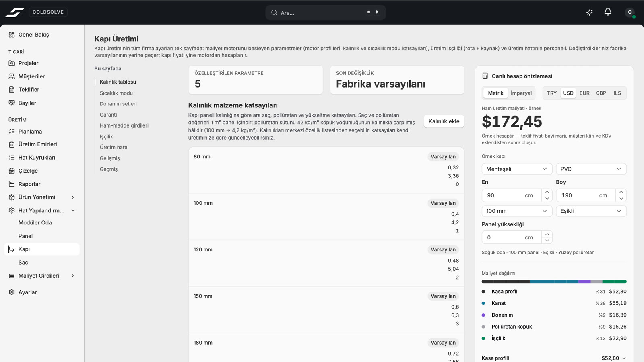
Task: Click the Kalınlık ekle button
Action: [x=444, y=121]
